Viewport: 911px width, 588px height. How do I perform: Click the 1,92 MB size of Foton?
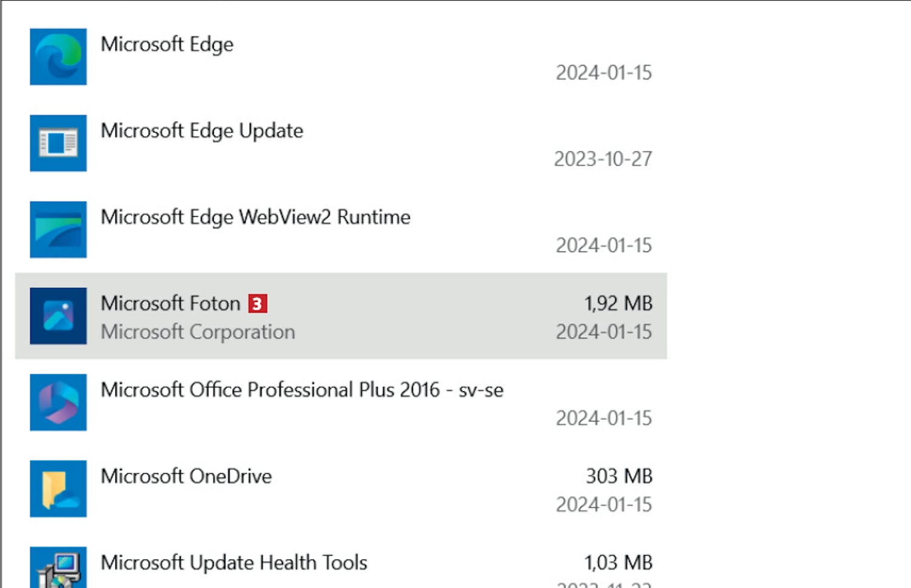tap(618, 303)
